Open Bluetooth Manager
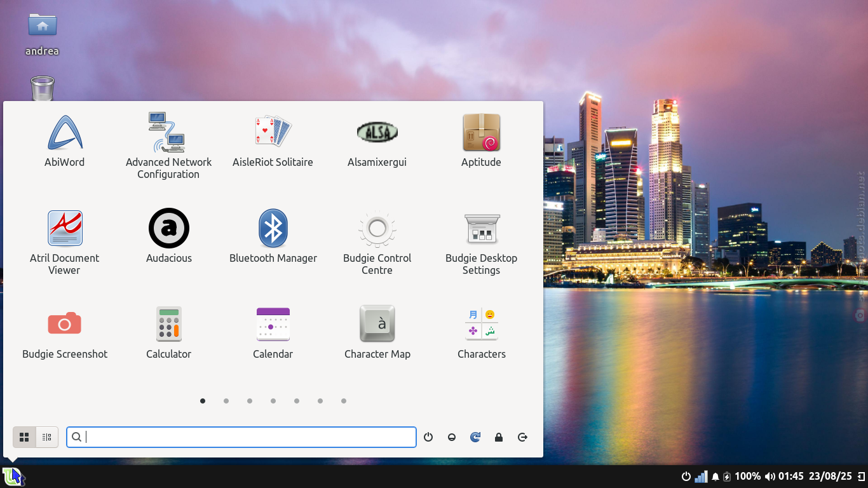Image resolution: width=868 pixels, height=488 pixels. pos(273,237)
